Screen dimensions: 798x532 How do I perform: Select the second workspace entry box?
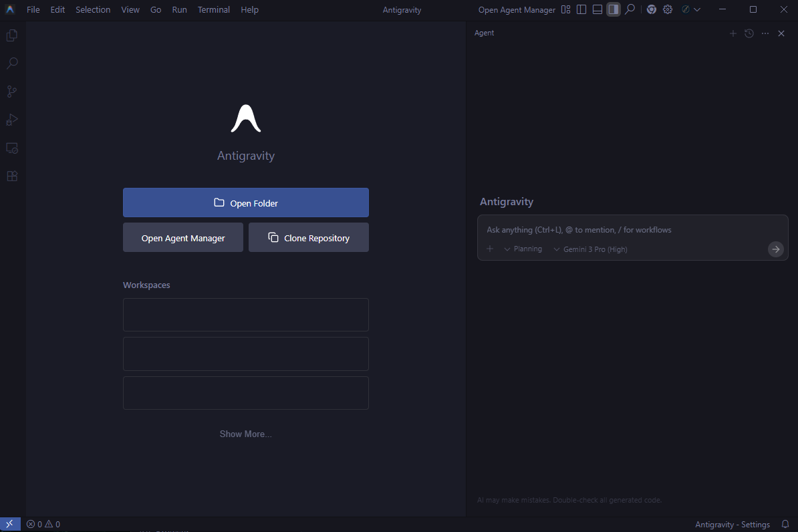pos(246,354)
